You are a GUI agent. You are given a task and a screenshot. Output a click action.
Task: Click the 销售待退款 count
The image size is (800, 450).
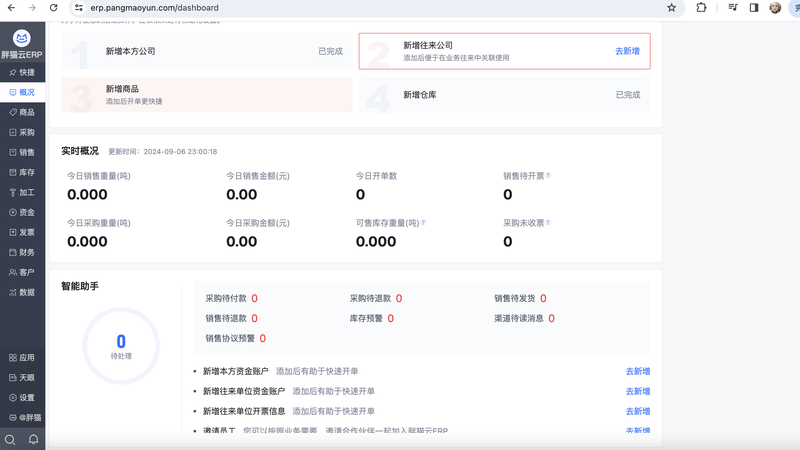(x=255, y=318)
